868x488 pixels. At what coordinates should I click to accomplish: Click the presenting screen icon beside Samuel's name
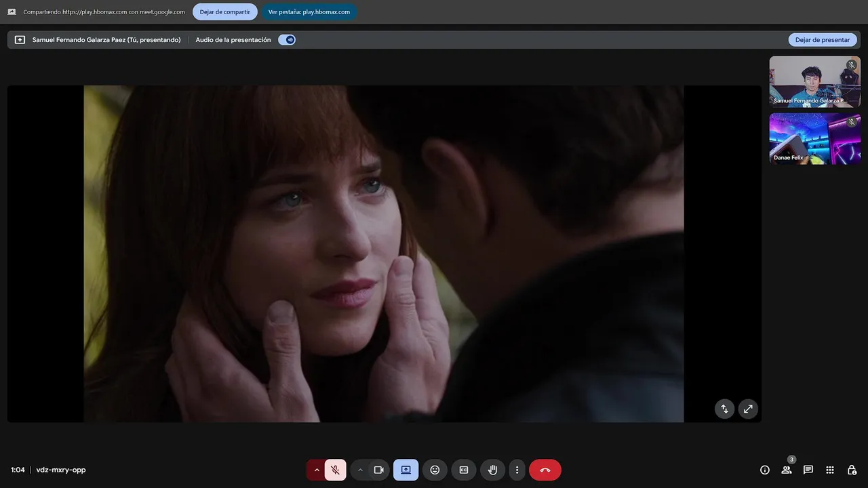click(x=20, y=40)
